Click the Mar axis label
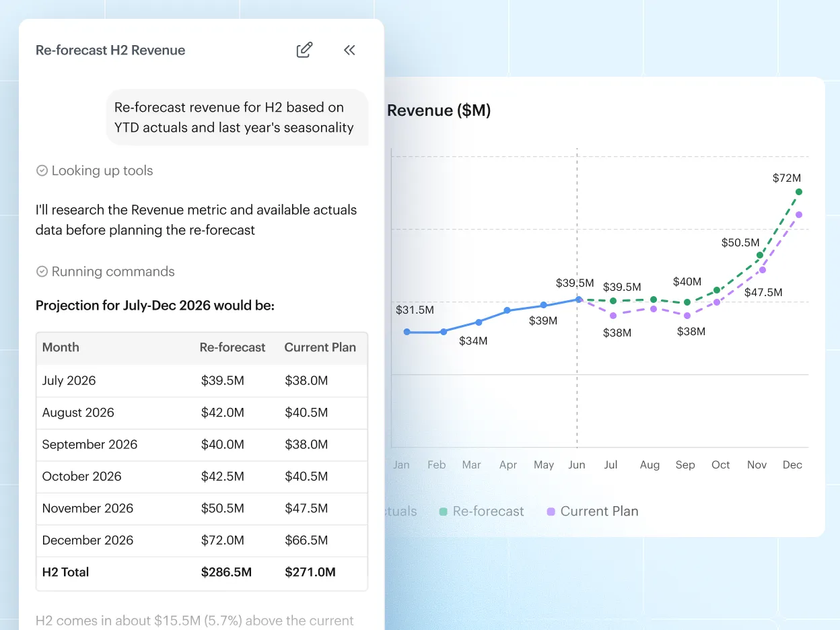This screenshot has width=840, height=630. 472,465
